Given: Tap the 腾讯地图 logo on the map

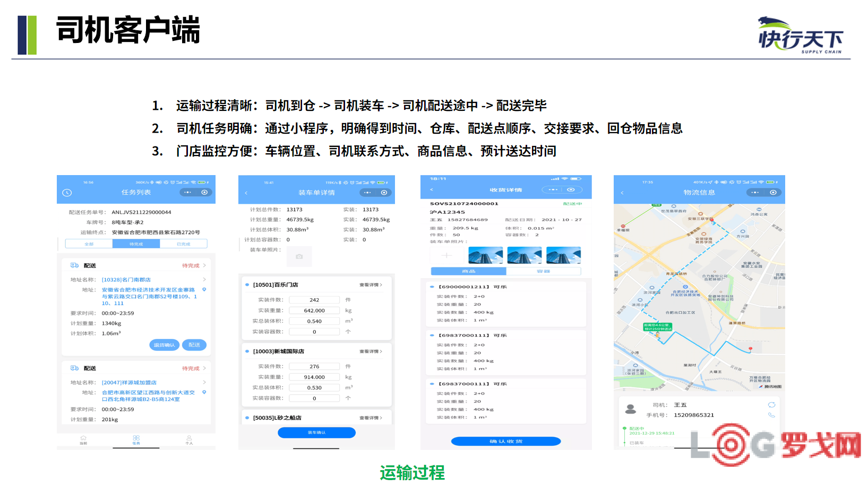Looking at the screenshot, I should pyautogui.click(x=771, y=387).
